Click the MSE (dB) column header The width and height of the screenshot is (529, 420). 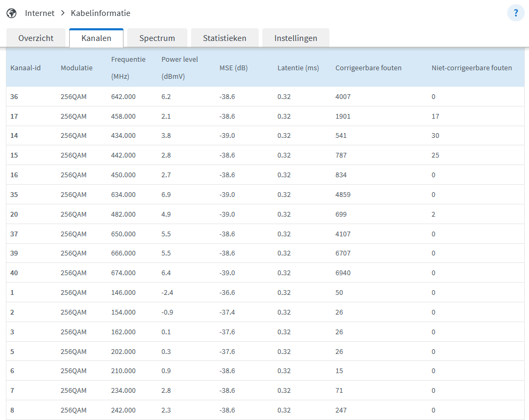click(234, 68)
